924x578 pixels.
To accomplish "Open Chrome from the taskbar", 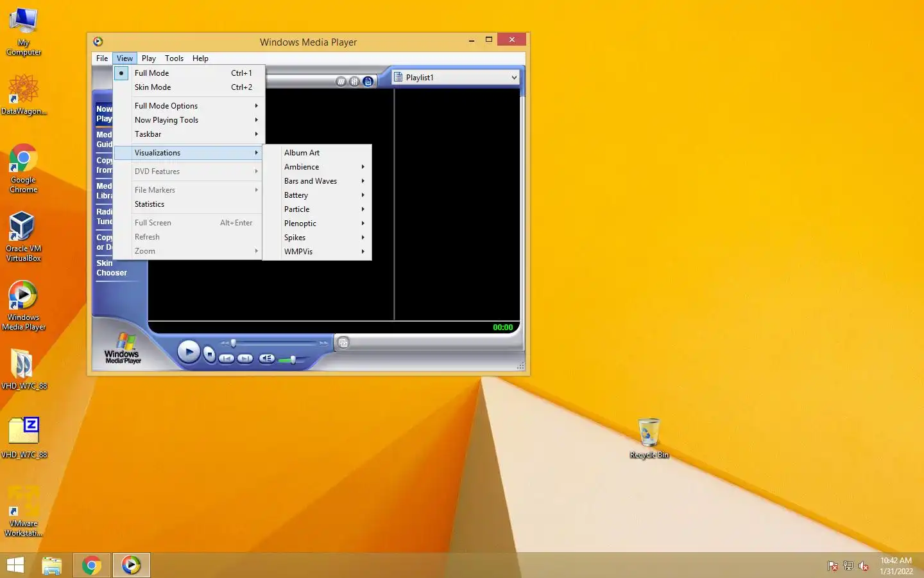I will point(92,565).
